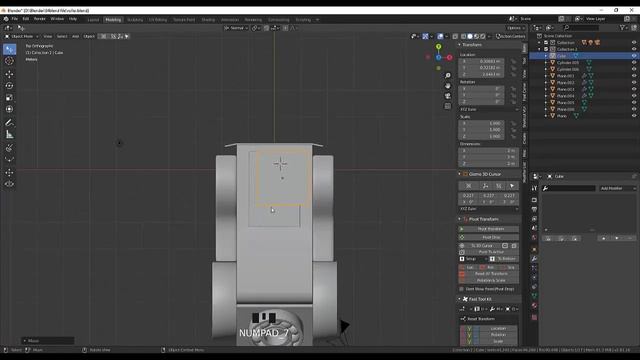Click the pan view hand icon

click(x=448, y=86)
